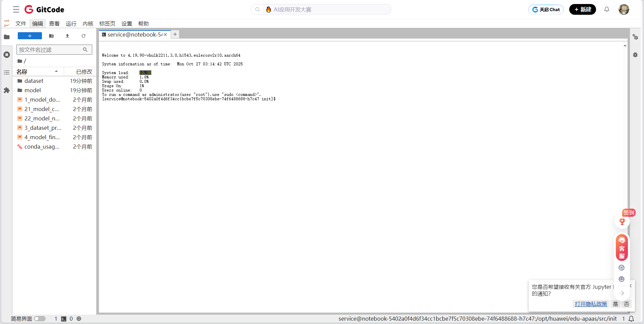Add a new launcher tab with plus
This screenshot has width=644, height=324.
pyautogui.click(x=175, y=34)
